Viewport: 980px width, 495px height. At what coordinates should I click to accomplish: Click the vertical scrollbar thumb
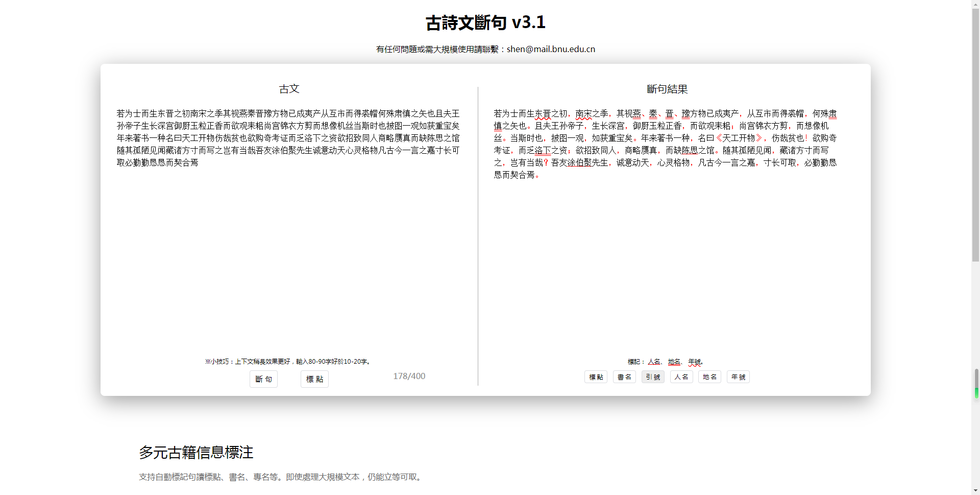975,133
